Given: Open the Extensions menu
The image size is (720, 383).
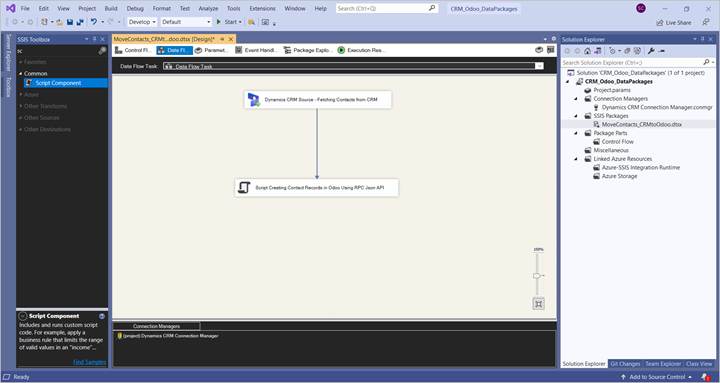Looking at the screenshot, I should 263,8.
